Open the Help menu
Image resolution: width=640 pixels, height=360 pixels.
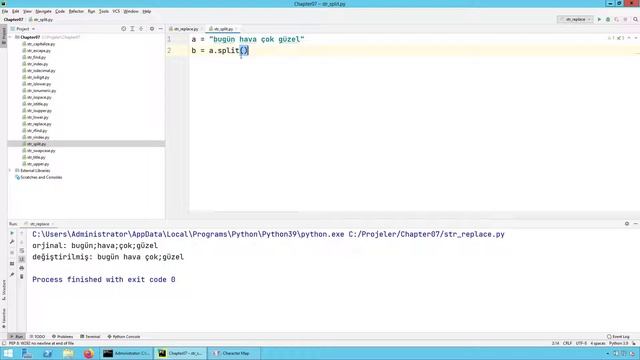pyautogui.click(x=147, y=11)
